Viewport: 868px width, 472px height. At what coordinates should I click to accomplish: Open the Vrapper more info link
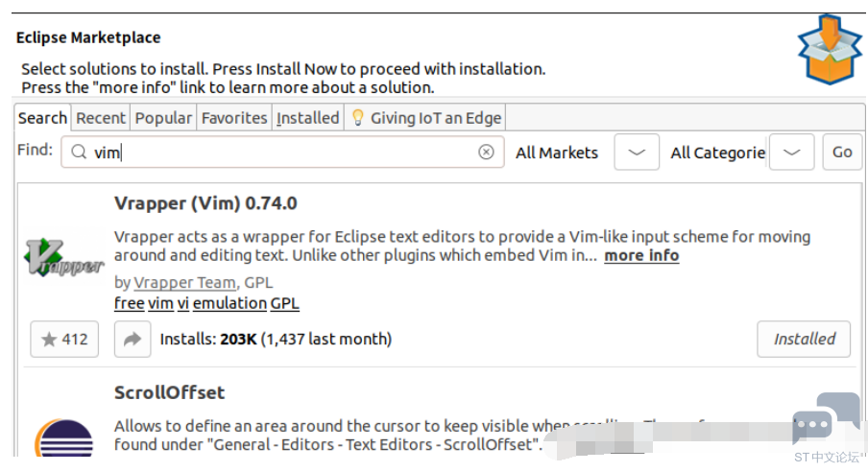coord(641,255)
